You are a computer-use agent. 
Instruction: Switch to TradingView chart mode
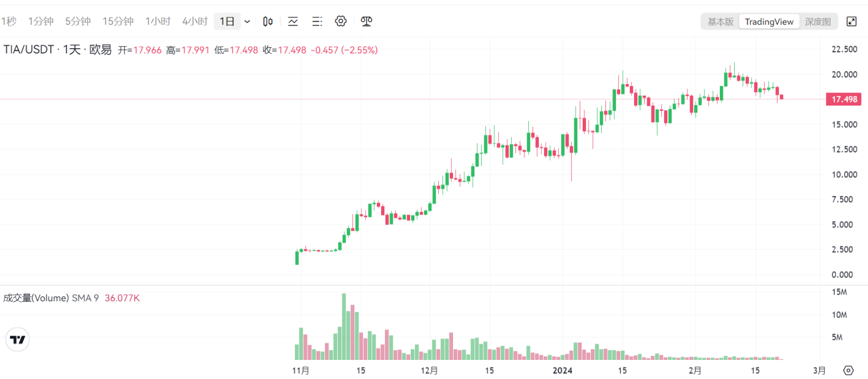(769, 22)
